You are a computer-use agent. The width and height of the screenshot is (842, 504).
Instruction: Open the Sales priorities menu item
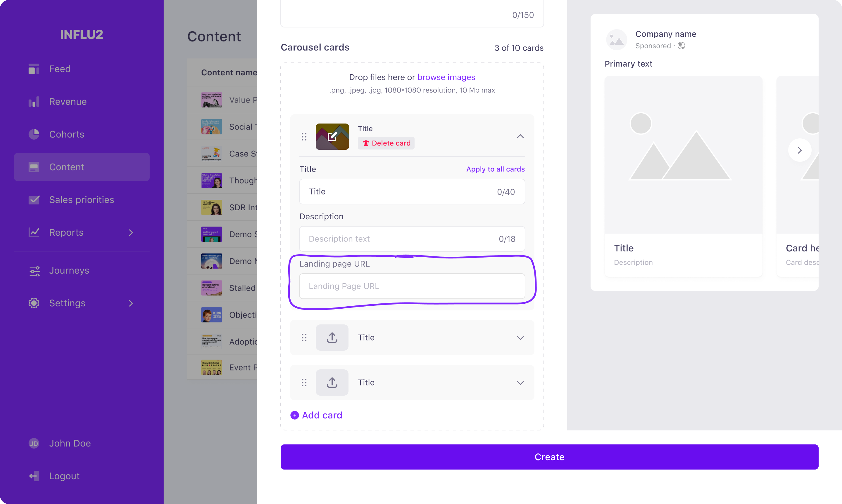(82, 200)
